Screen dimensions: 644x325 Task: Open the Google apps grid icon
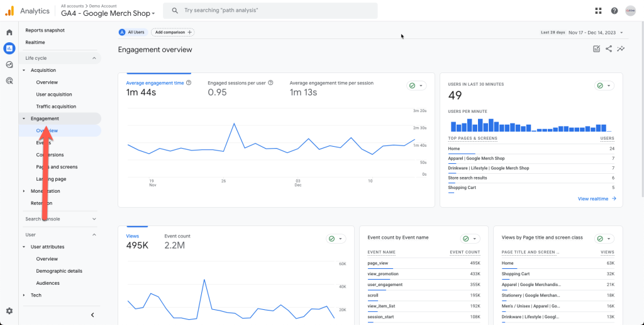(598, 11)
